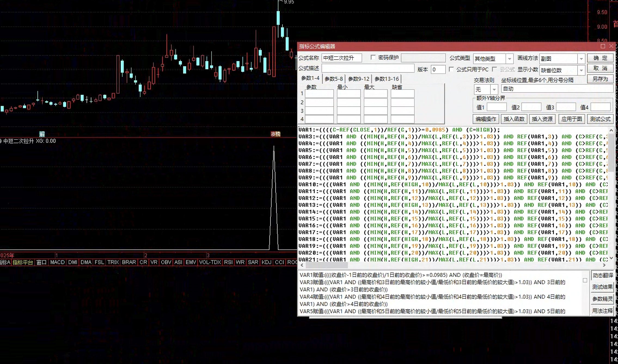Maximize the 指标公式编辑器 window
The image size is (618, 364).
point(603,46)
